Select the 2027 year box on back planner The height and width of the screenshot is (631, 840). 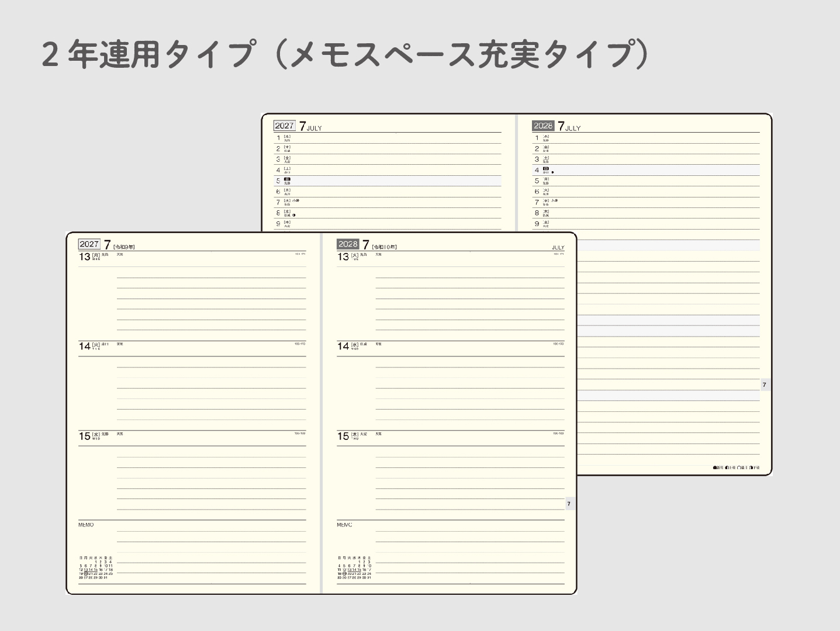[x=285, y=126]
